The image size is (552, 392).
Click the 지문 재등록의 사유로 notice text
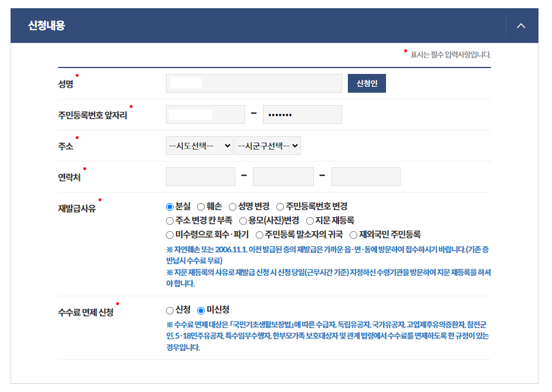[328, 278]
